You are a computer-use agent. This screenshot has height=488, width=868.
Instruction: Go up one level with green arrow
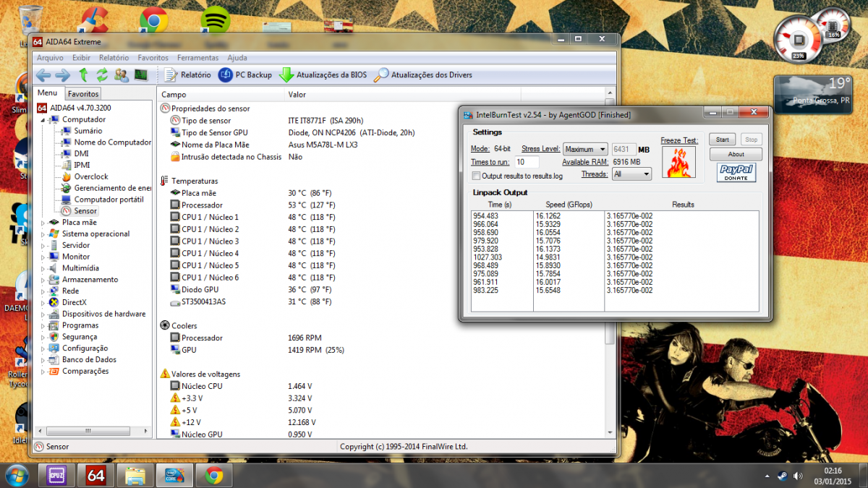click(83, 74)
